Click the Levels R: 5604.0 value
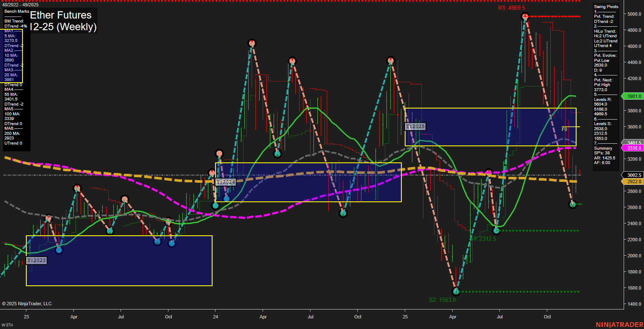The width and height of the screenshot is (644, 329). 602,104
